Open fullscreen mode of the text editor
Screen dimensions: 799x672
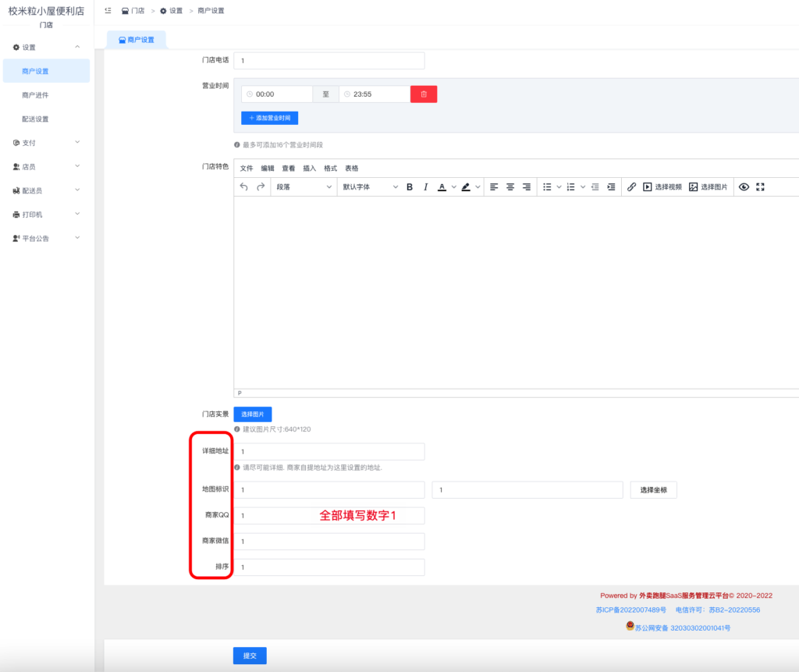pyautogui.click(x=760, y=187)
